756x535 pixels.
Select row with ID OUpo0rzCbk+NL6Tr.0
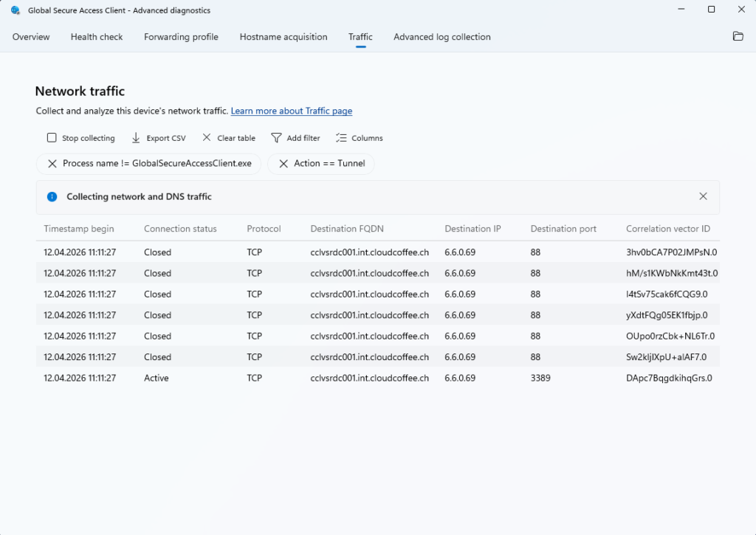[377, 336]
